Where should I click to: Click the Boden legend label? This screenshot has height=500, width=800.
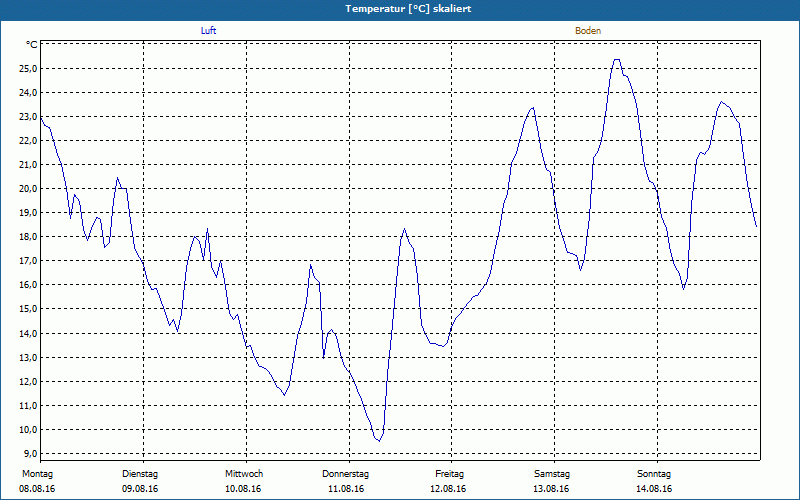coord(588,31)
